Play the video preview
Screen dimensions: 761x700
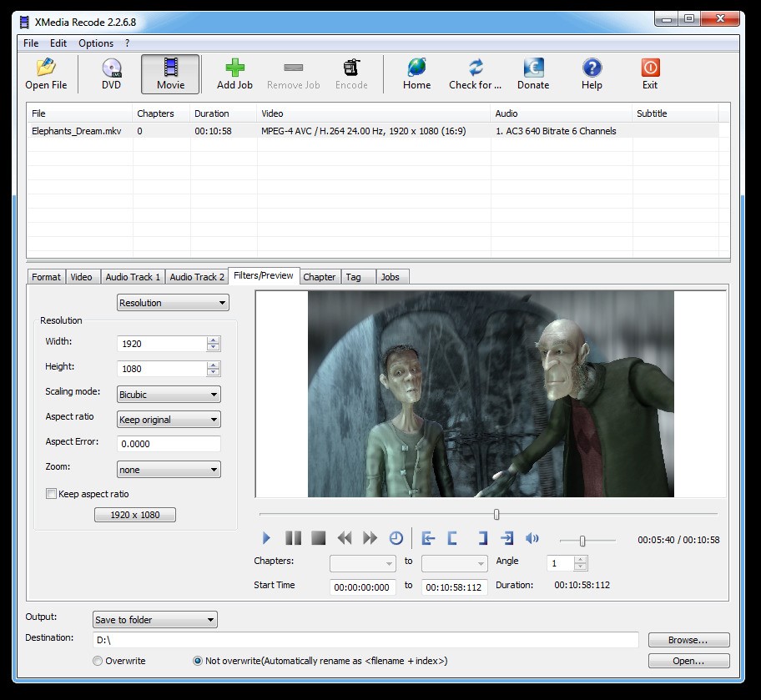coord(266,538)
